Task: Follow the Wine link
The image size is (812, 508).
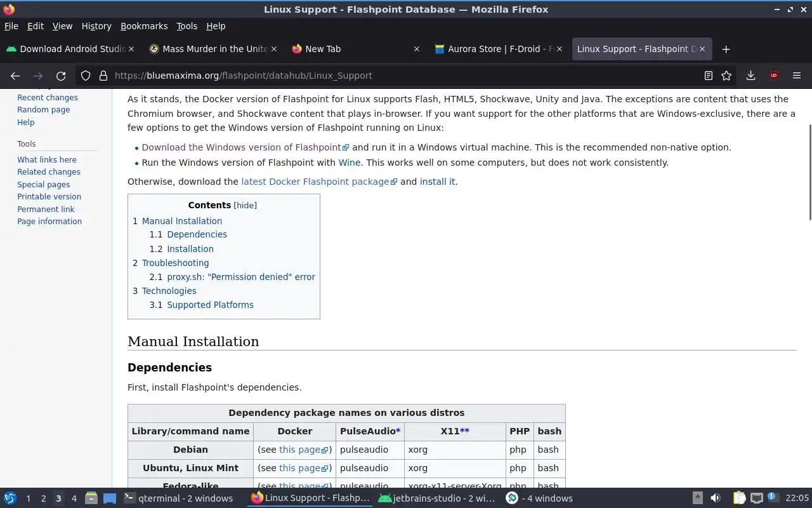Action: tap(350, 163)
